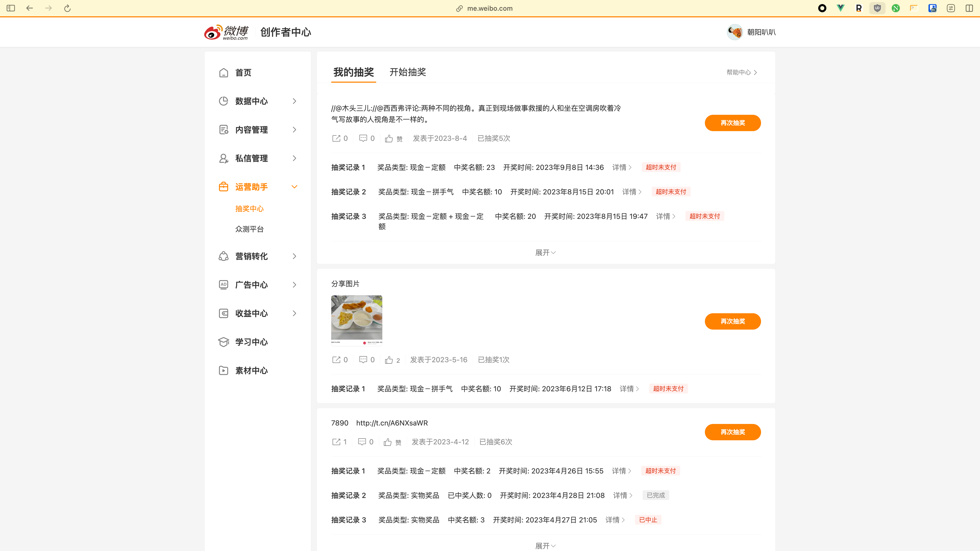
Task: Open 详情 for the 2023年9月8日 14:36 draw
Action: [x=622, y=167]
